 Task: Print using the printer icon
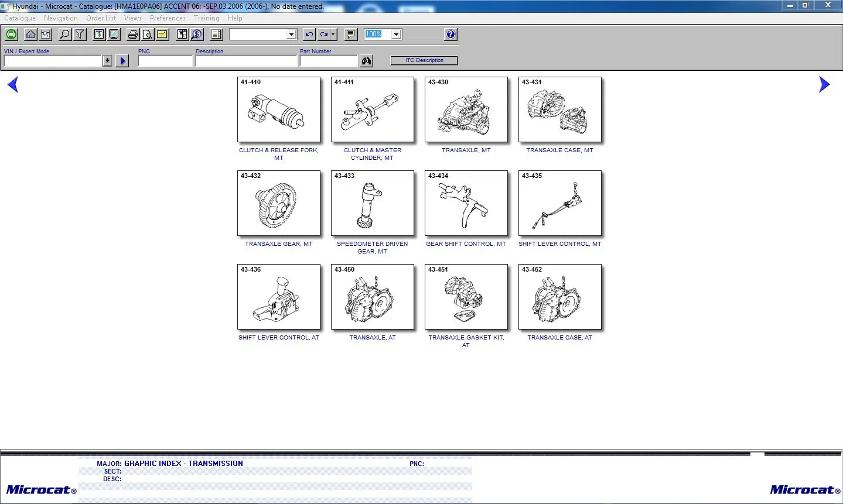coord(133,35)
